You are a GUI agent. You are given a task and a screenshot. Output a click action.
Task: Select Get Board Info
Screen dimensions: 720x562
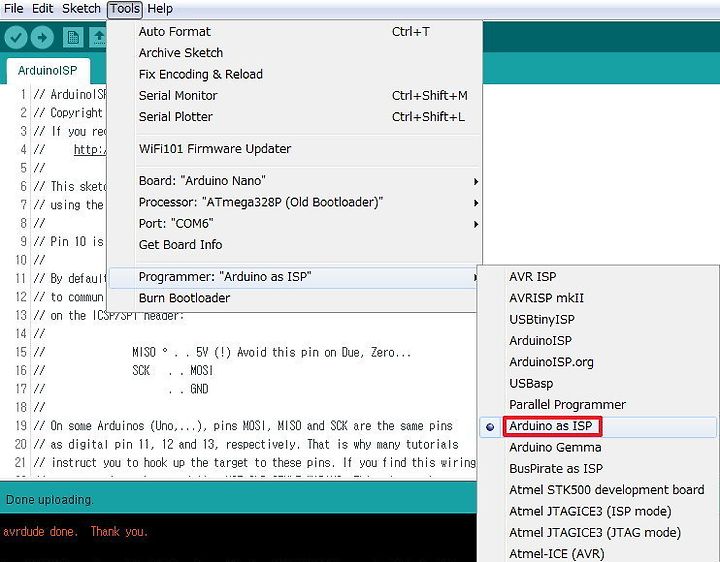click(x=294, y=245)
